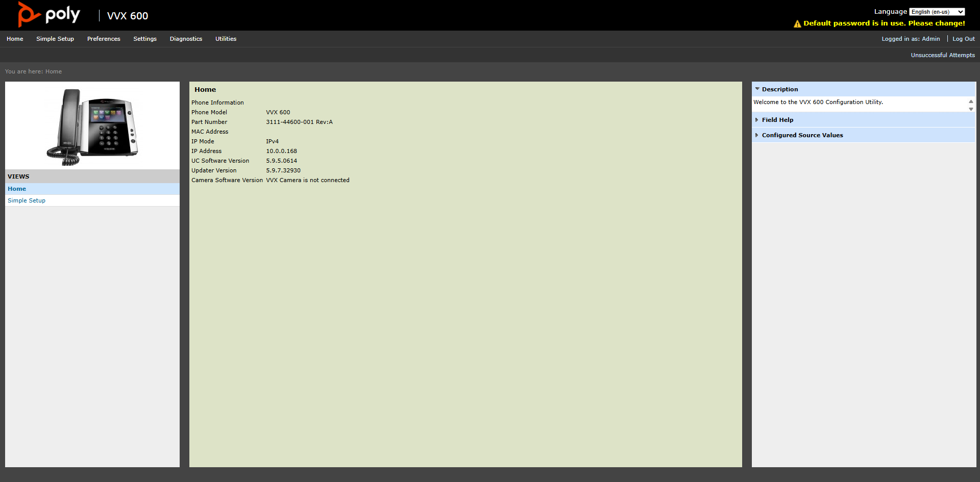Click the MAC Address label
The image size is (980, 482).
coord(210,132)
